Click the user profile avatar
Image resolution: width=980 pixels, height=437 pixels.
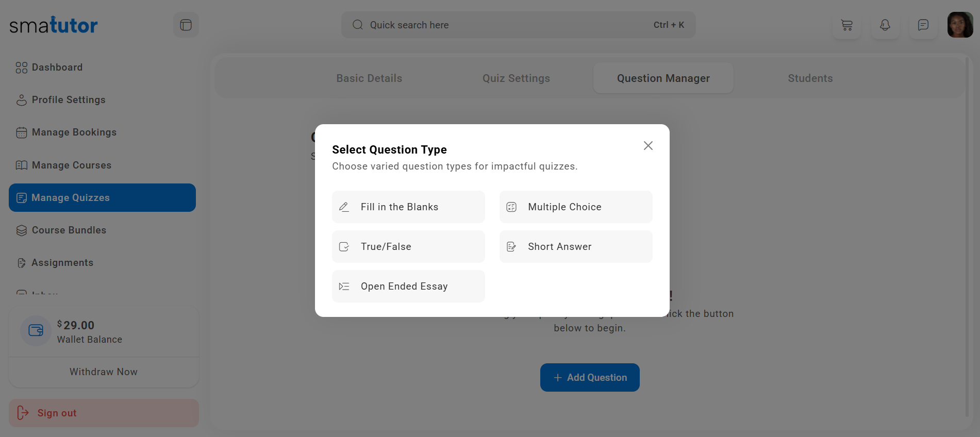pos(959,25)
